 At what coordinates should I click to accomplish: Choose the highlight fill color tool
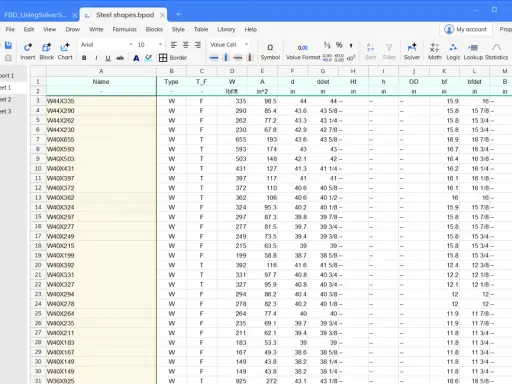coord(148,58)
